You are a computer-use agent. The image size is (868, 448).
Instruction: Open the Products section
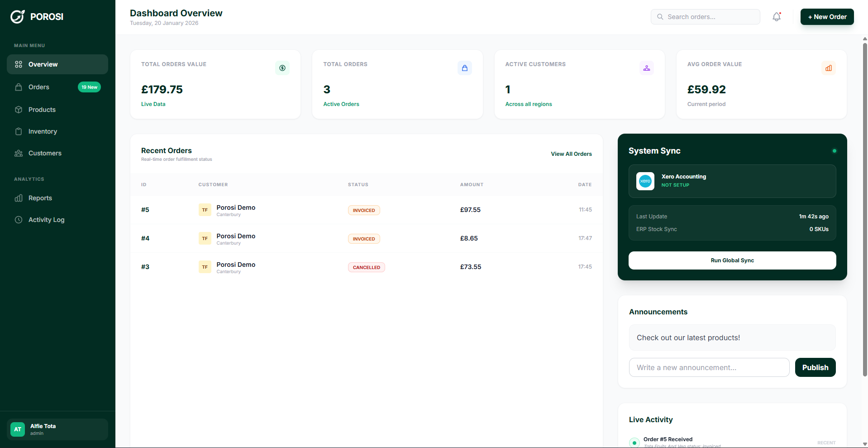coord(57,110)
